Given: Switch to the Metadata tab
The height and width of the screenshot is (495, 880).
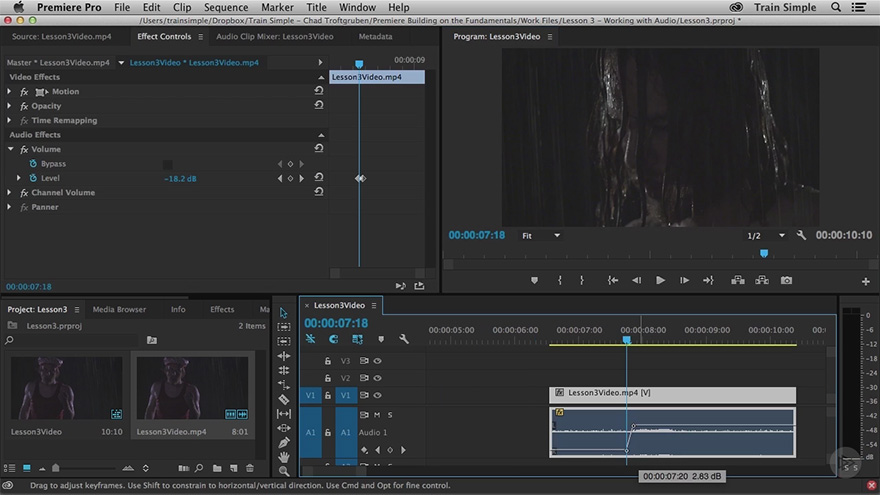Looking at the screenshot, I should 375,36.
